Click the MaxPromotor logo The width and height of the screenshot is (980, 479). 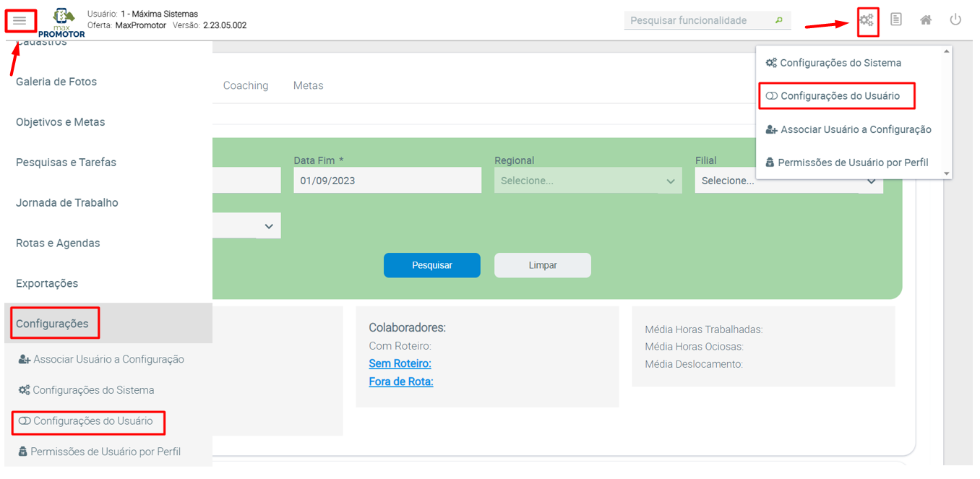coord(62,22)
